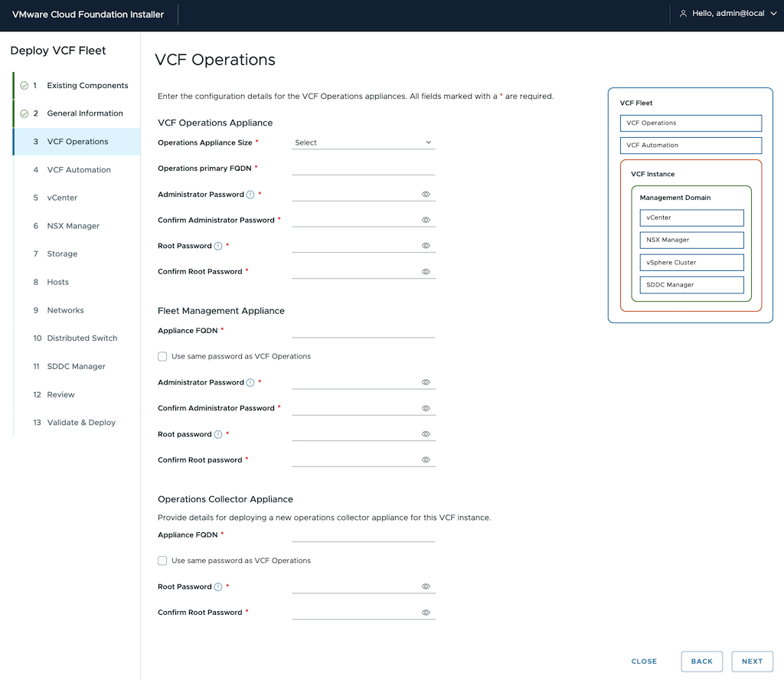Focus Fleet Management Confirm Root password field
This screenshot has width=784, height=680.
pos(357,459)
